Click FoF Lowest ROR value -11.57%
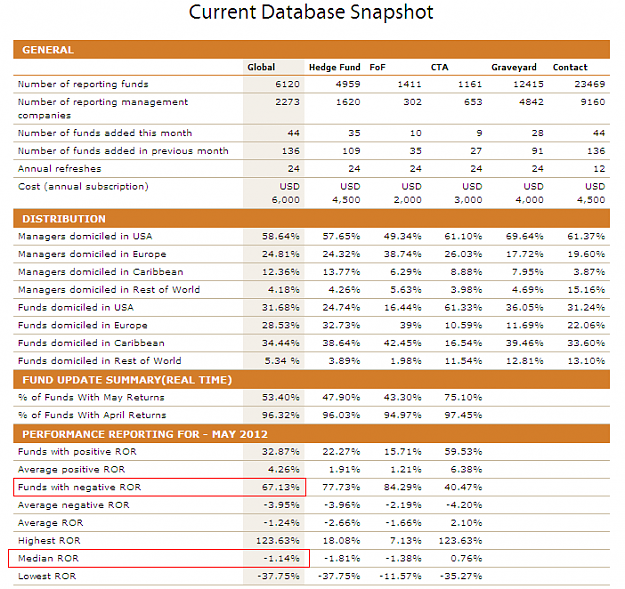Image resolution: width=625 pixels, height=589 pixels. 400,576
